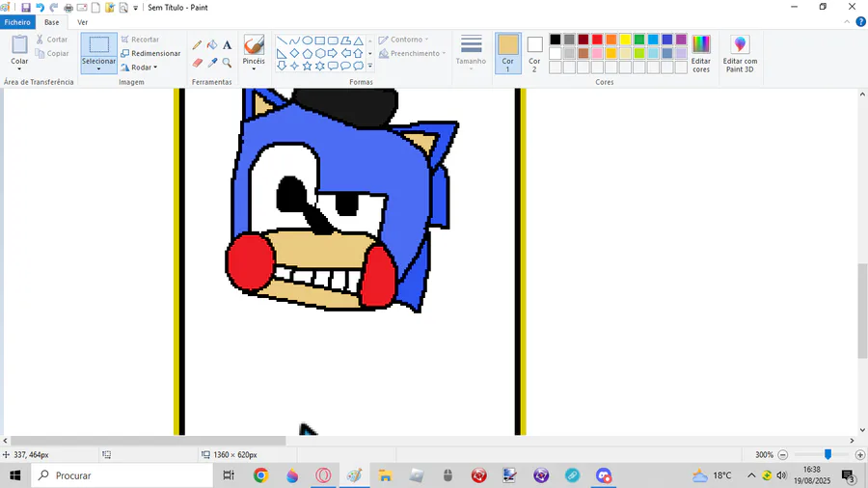The image size is (868, 488).
Task: Pick the black color swatch
Action: [x=556, y=40]
